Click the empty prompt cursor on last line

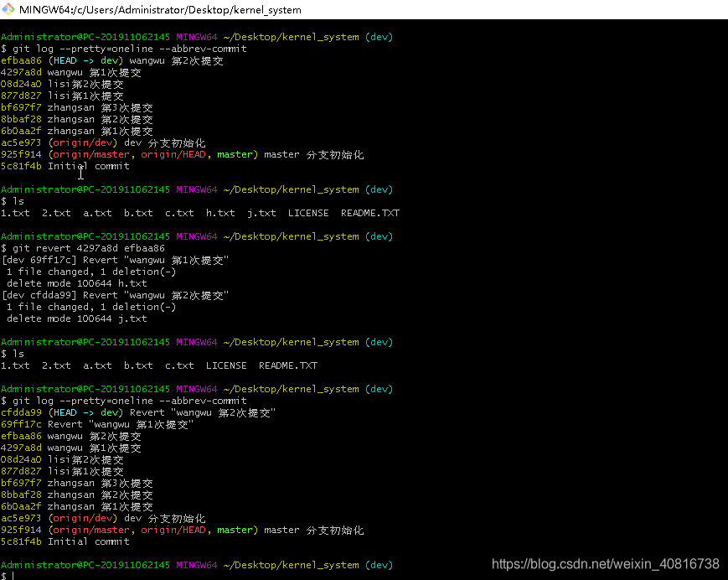point(13,576)
